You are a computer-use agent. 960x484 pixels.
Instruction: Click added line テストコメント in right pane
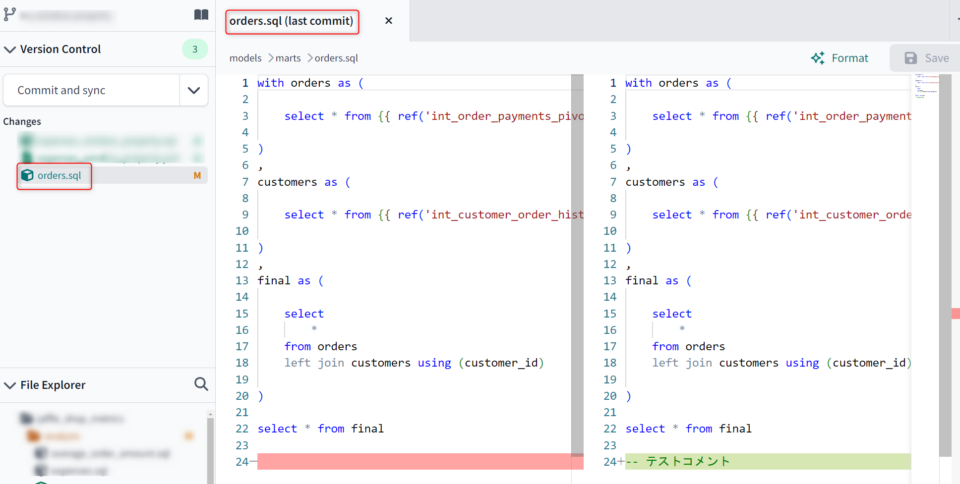pos(768,462)
